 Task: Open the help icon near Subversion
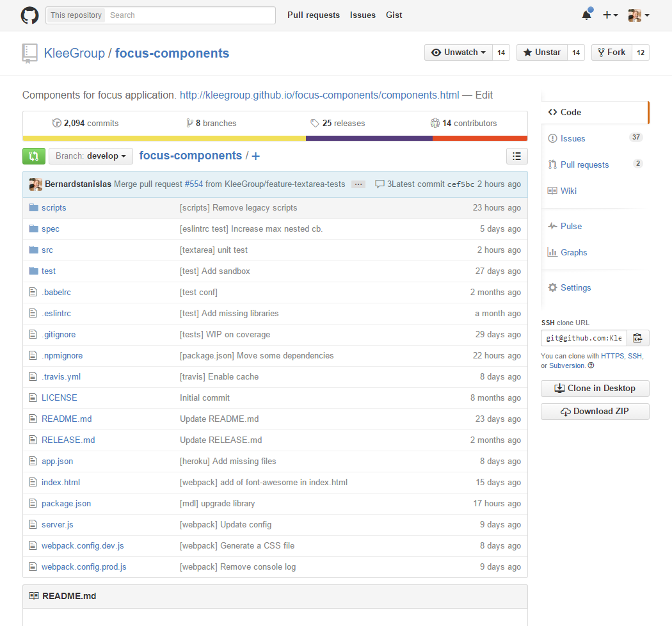pyautogui.click(x=591, y=365)
